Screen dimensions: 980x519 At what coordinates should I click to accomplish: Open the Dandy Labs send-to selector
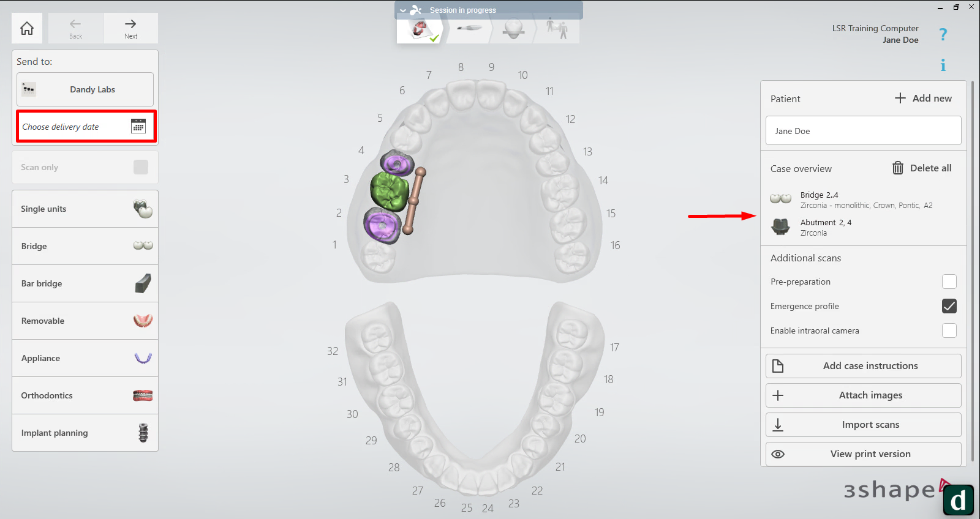coord(85,89)
